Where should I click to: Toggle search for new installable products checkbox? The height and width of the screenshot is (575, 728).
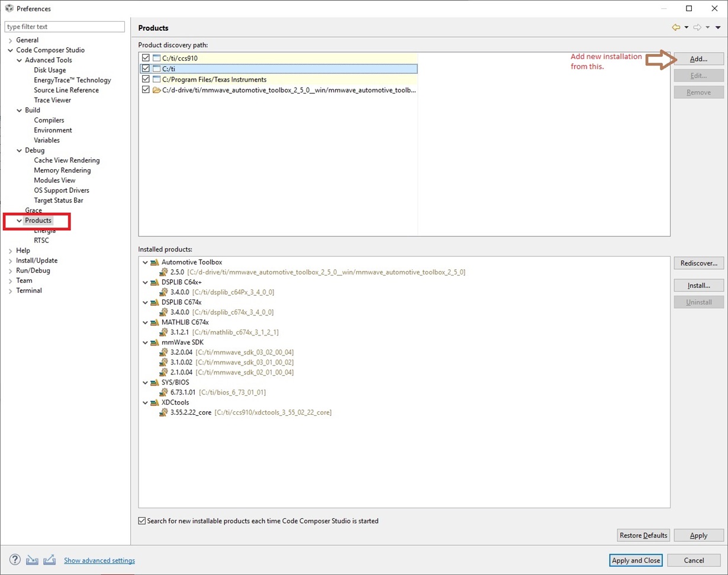[141, 521]
